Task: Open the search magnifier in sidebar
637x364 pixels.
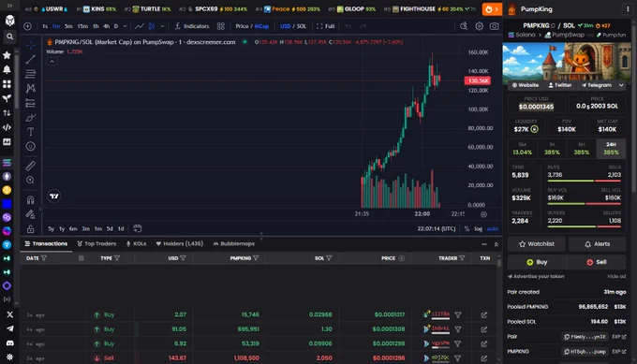Action: point(9,36)
